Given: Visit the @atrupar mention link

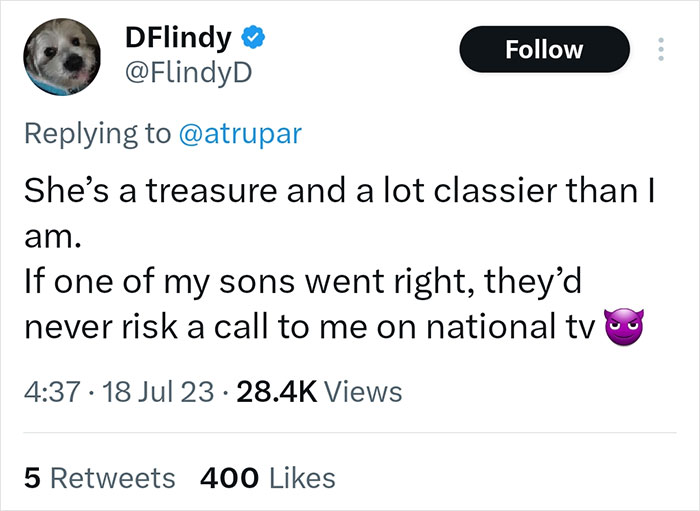Looking at the screenshot, I should (x=239, y=134).
